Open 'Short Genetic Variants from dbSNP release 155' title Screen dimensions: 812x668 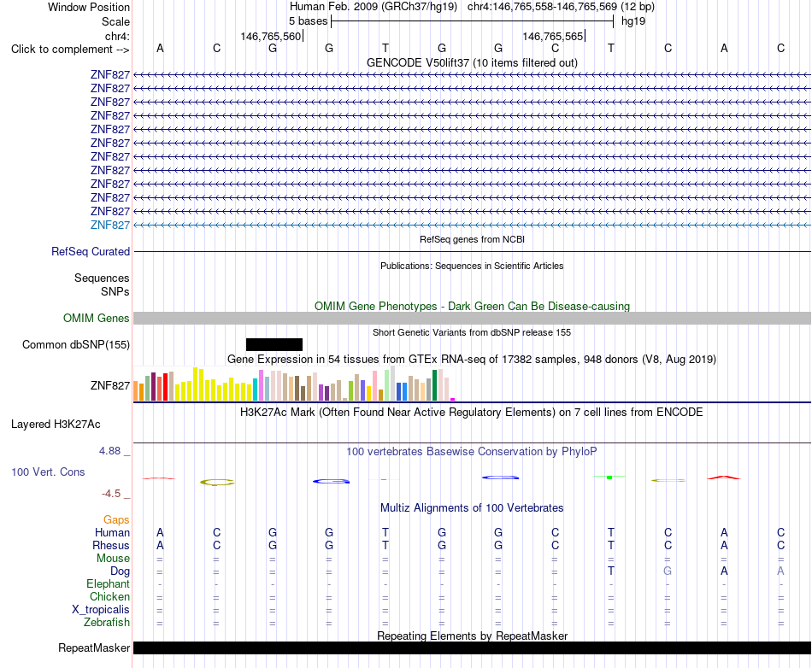(472, 332)
